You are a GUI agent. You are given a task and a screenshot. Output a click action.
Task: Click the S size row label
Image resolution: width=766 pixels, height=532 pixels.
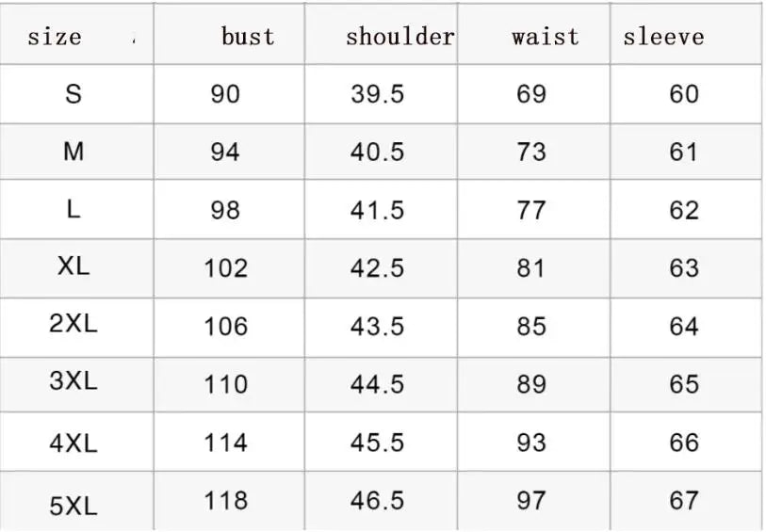pos(73,93)
